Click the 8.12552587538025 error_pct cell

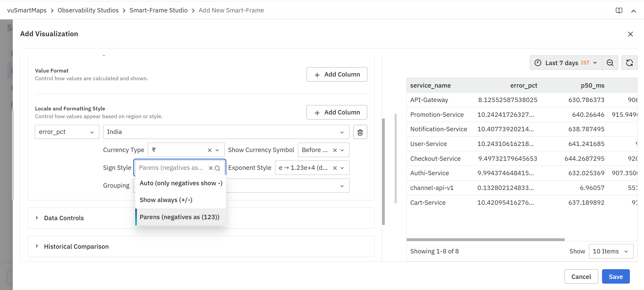coord(508,100)
